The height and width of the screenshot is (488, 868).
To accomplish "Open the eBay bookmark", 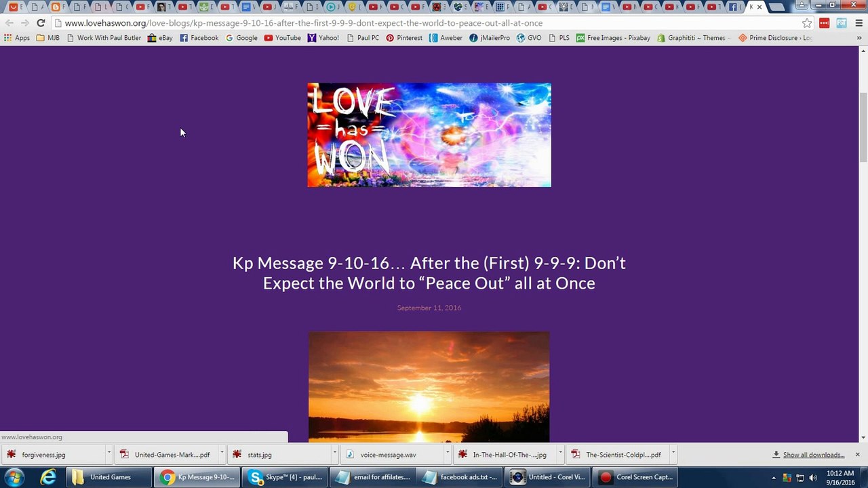I will [x=160, y=38].
